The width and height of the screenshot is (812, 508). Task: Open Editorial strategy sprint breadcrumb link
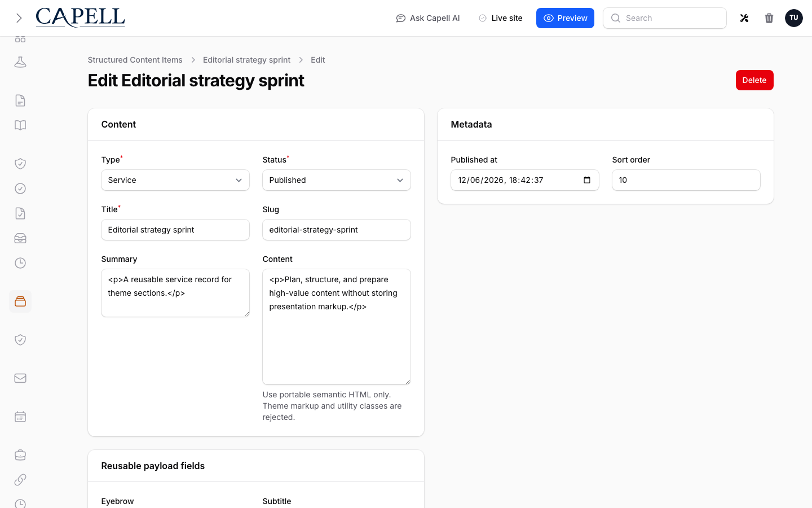pyautogui.click(x=246, y=60)
